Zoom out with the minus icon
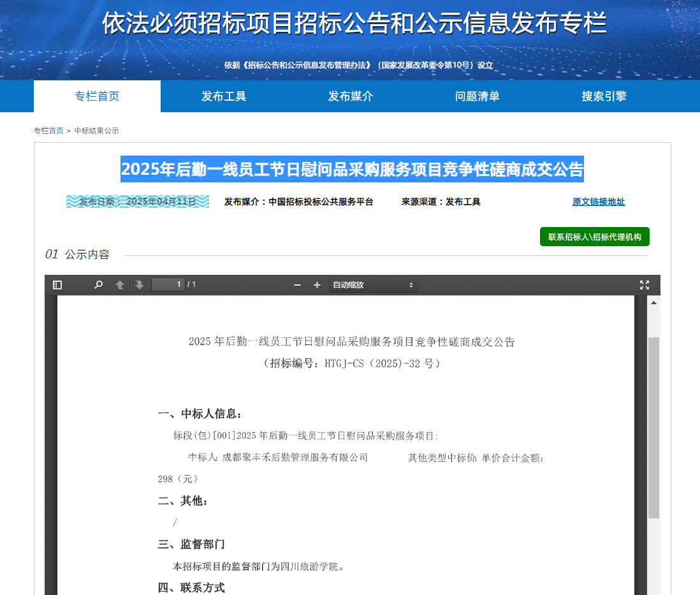This screenshot has width=700, height=595. (x=297, y=285)
